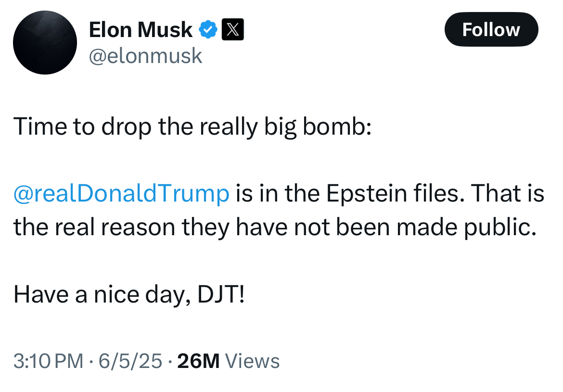Open the @realDonaldTrump mention link
563x392 pixels.
(x=121, y=193)
